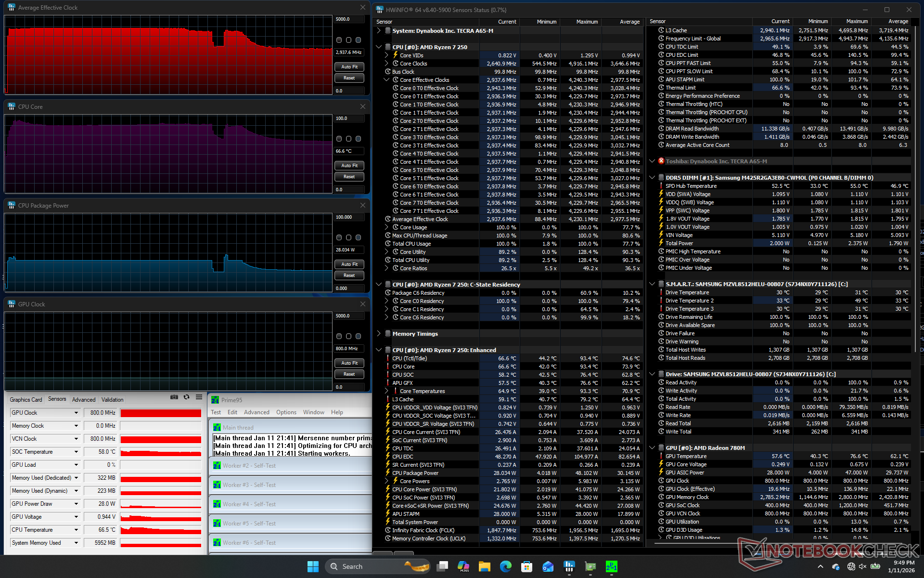924x578 pixels.
Task: Click GPU-Z taskbar icon
Action: (590, 566)
